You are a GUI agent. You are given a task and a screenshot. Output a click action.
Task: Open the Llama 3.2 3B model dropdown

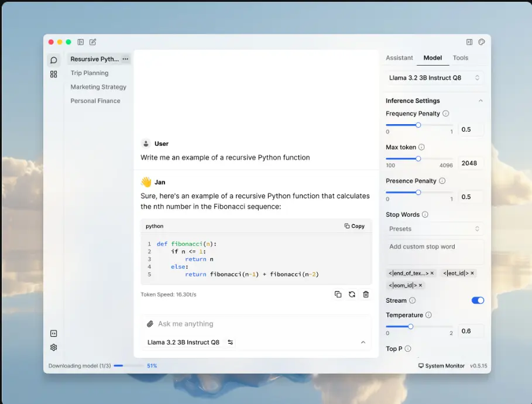(434, 78)
